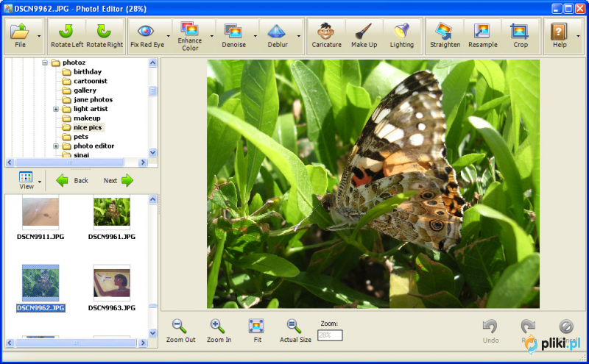Viewport: 589px width, 364px height.
Task: Open the Make Up tool
Action: tap(364, 35)
